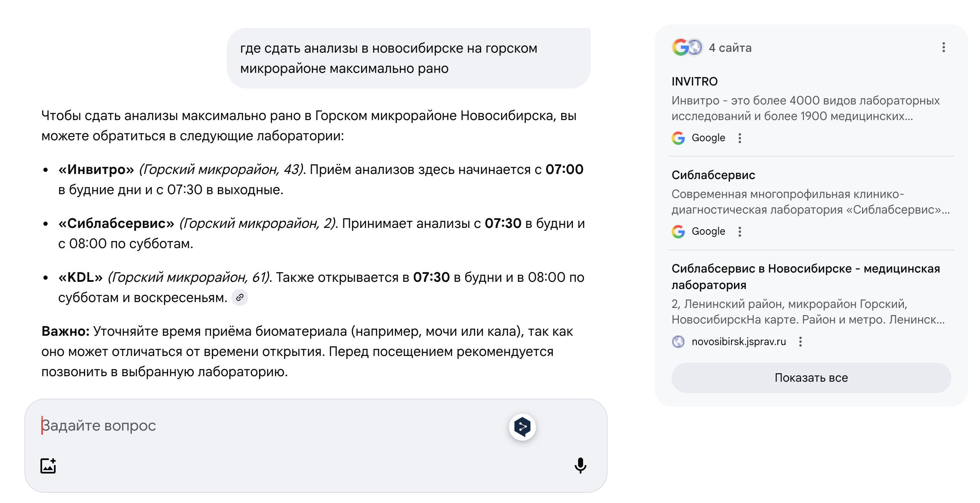The image size is (980, 503).
Task: Click the link chip after the KDL entry
Action: pos(240,297)
